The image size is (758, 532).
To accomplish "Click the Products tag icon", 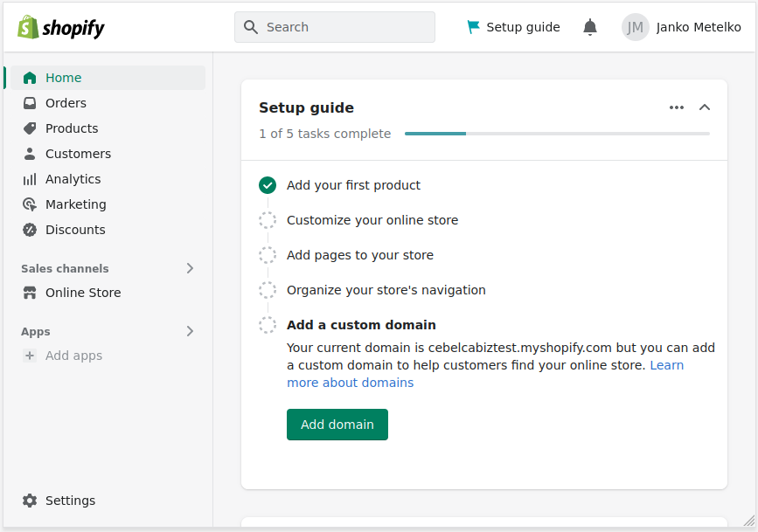I will coord(30,128).
